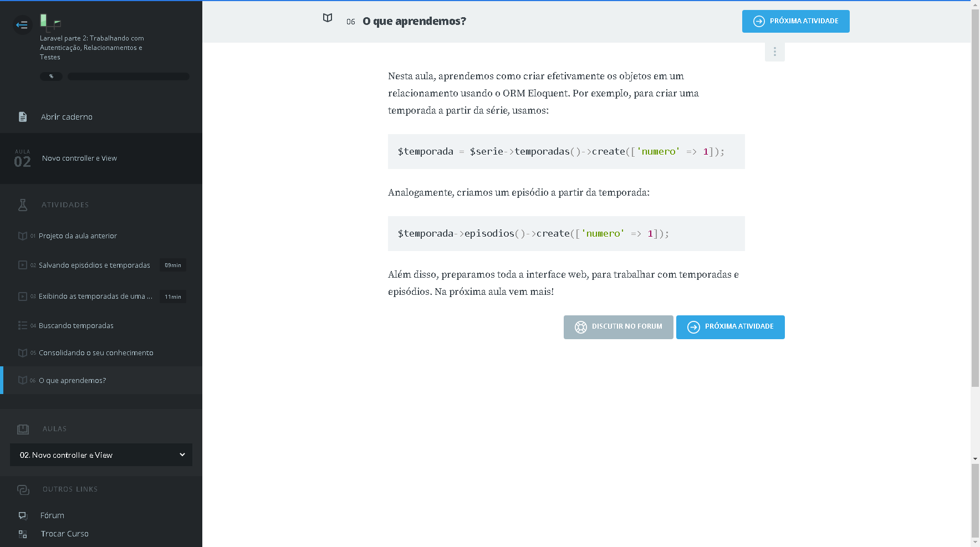Open the three-dot options menu
Screen dimensions: 980x547
tap(774, 52)
